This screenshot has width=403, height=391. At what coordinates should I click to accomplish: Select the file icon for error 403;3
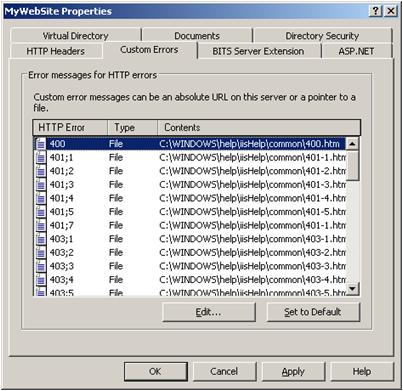(41, 266)
